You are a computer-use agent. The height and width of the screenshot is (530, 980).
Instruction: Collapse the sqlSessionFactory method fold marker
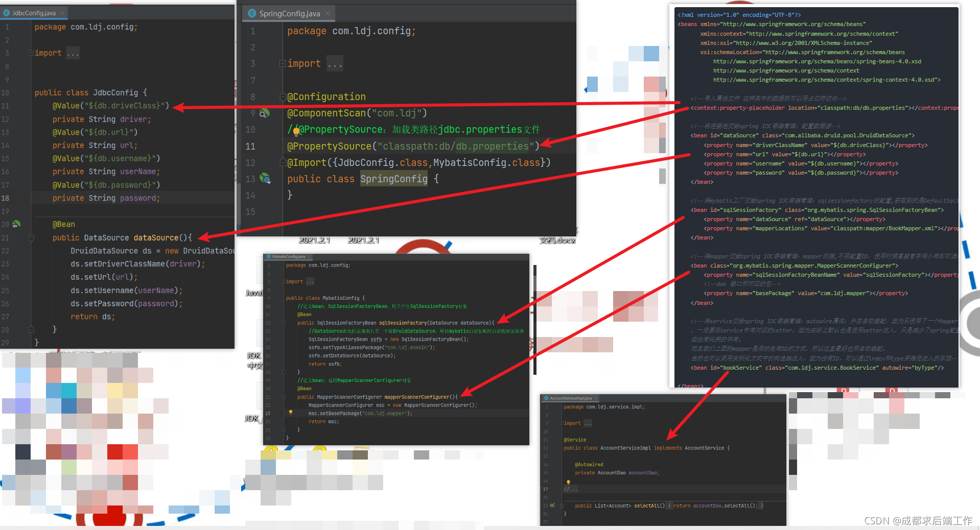click(x=284, y=323)
